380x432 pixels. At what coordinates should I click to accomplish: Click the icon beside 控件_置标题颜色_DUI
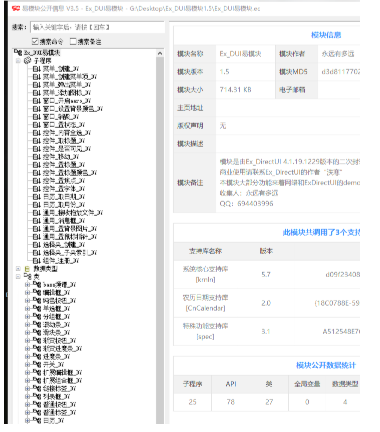[37, 173]
